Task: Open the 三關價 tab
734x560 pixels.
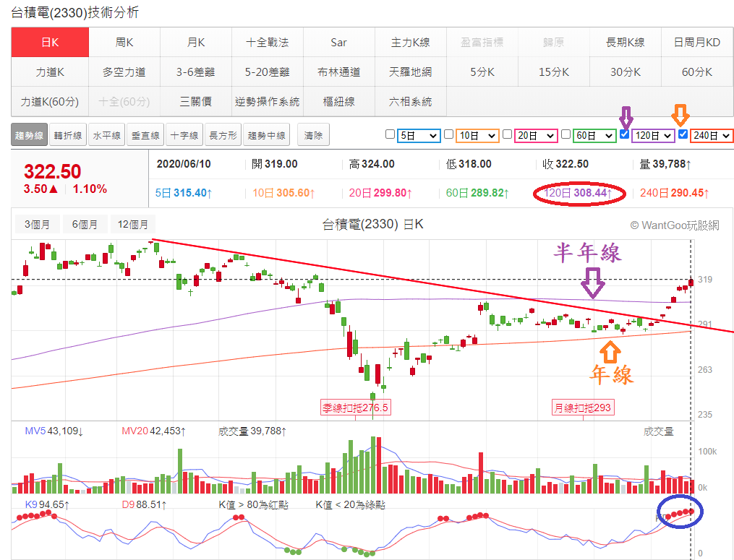Action: point(196,101)
